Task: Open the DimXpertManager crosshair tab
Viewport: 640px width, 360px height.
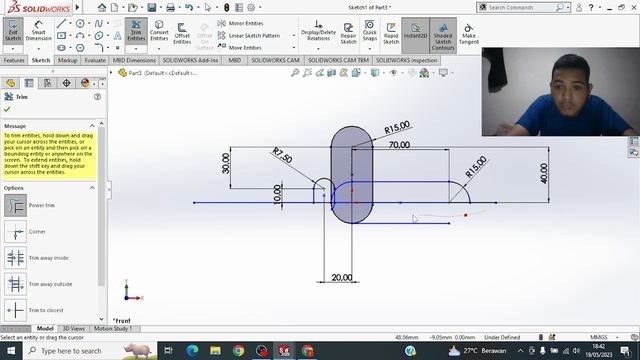Action: 66,83
